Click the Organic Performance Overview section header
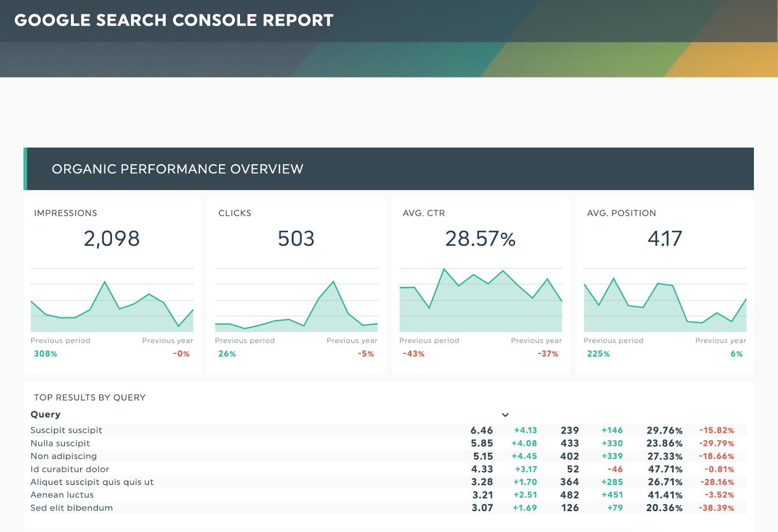The width and height of the screenshot is (778, 532). [x=177, y=169]
